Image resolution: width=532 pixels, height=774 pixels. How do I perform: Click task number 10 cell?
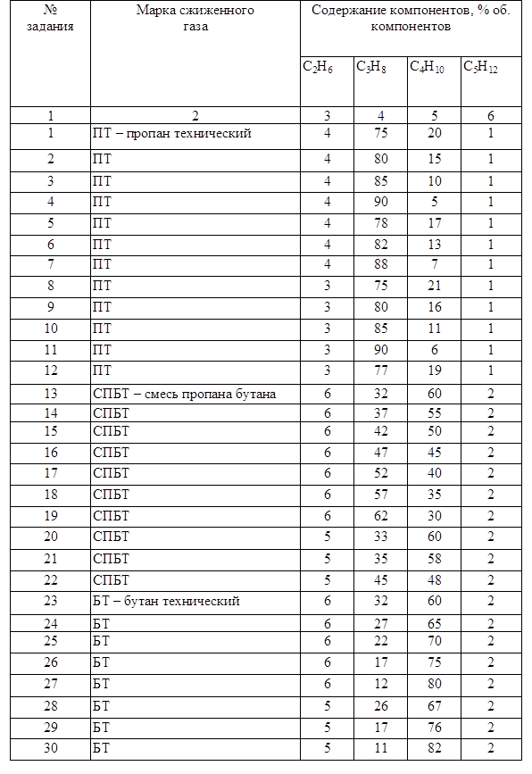tap(50, 329)
